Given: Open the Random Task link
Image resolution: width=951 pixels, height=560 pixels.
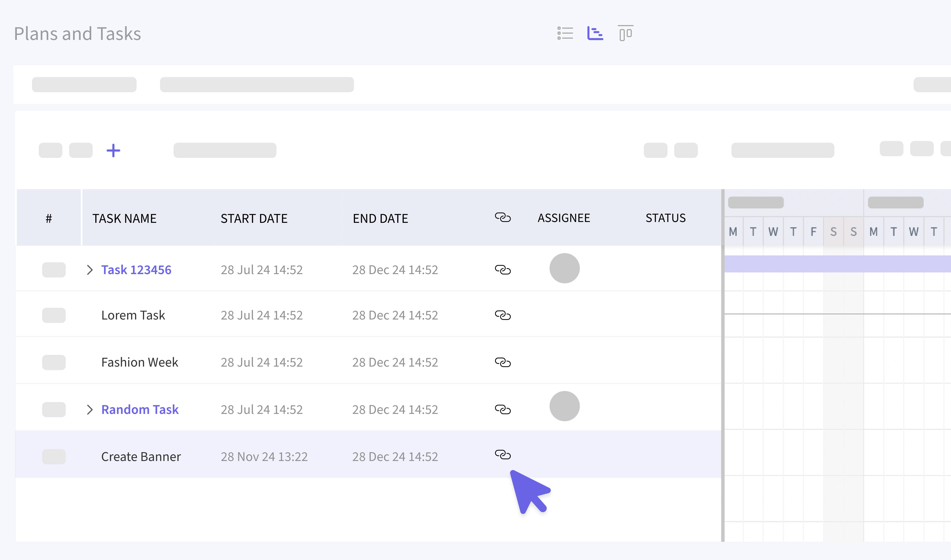Looking at the screenshot, I should pos(140,409).
